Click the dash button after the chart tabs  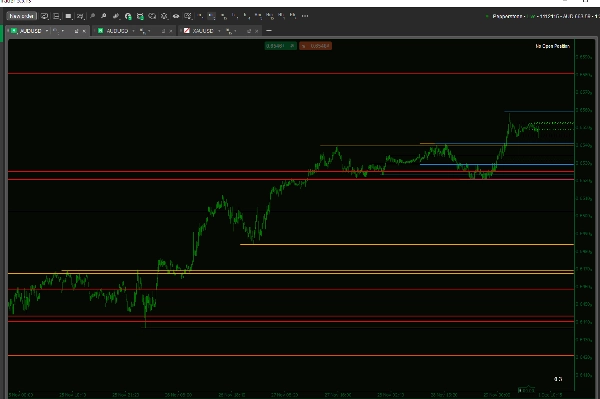(x=269, y=31)
